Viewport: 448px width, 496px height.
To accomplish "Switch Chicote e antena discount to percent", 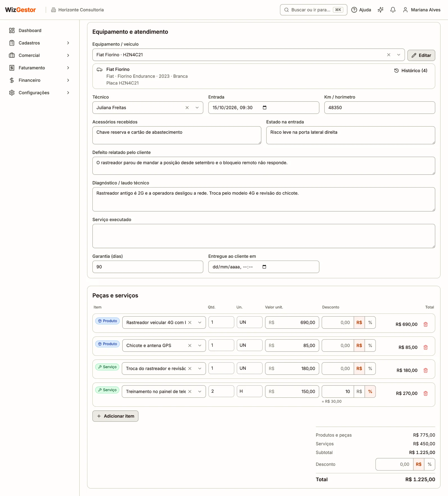I will [x=370, y=345].
